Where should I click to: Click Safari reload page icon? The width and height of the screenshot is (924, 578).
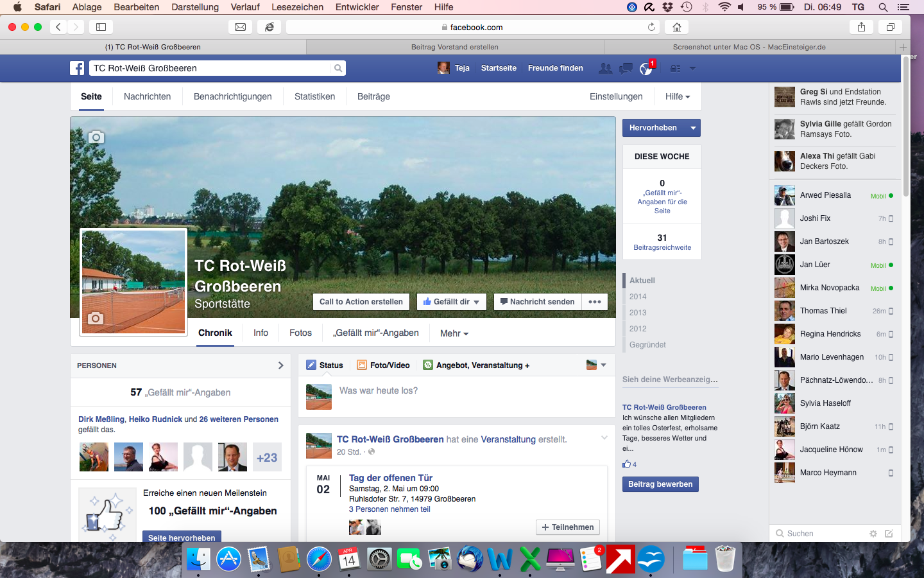coord(652,27)
